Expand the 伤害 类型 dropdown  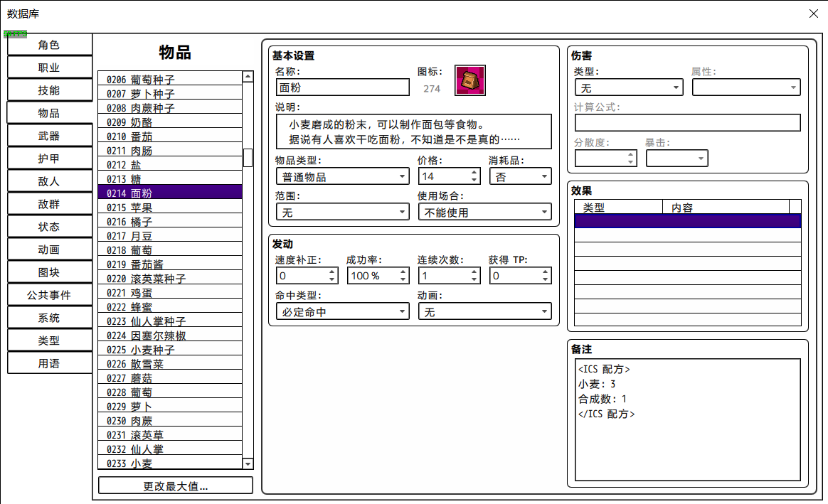pyautogui.click(x=629, y=87)
